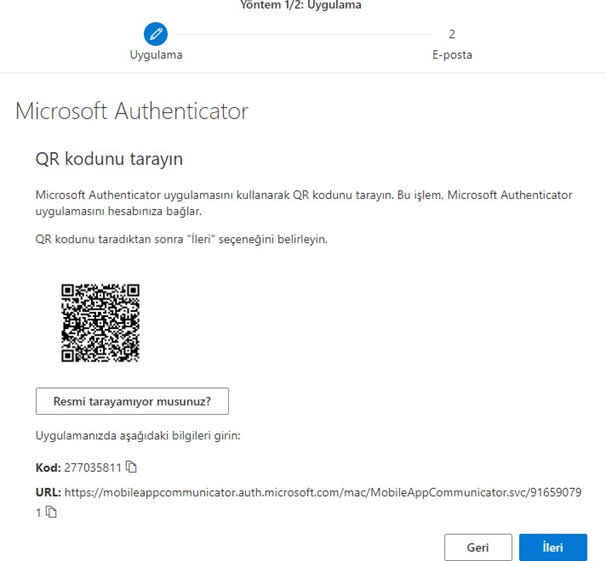Viewport: 606px width, 561px height.
Task: Click the "Resmi tarayamıyor musunuz?" button
Action: tap(132, 401)
